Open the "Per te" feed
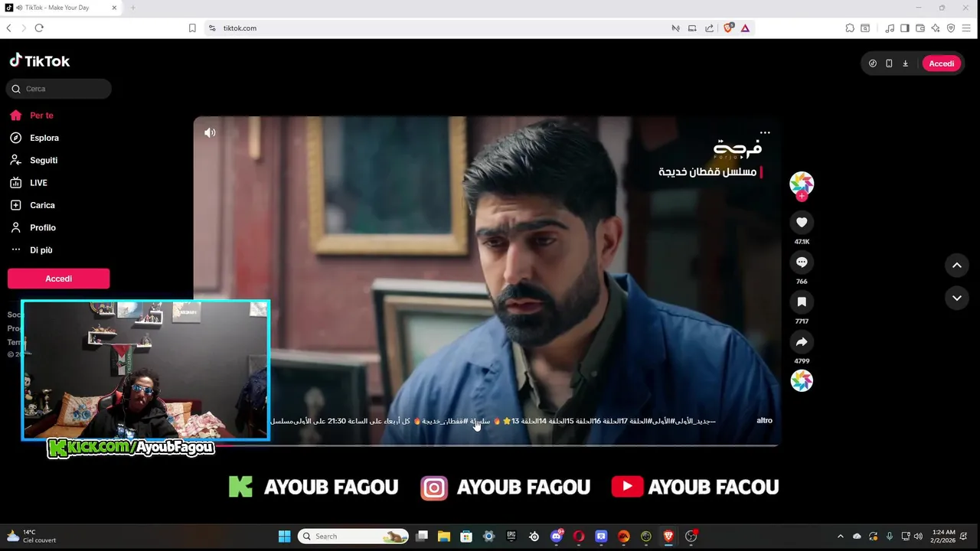 (x=41, y=116)
